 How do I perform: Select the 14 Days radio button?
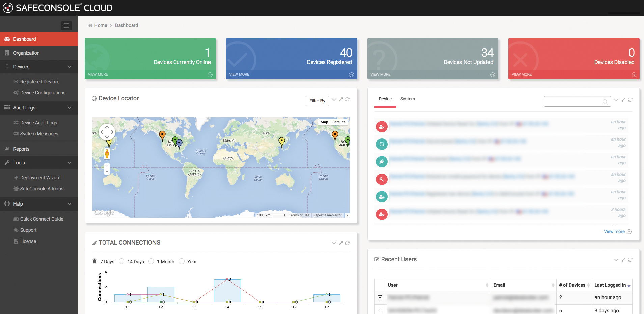click(x=122, y=261)
